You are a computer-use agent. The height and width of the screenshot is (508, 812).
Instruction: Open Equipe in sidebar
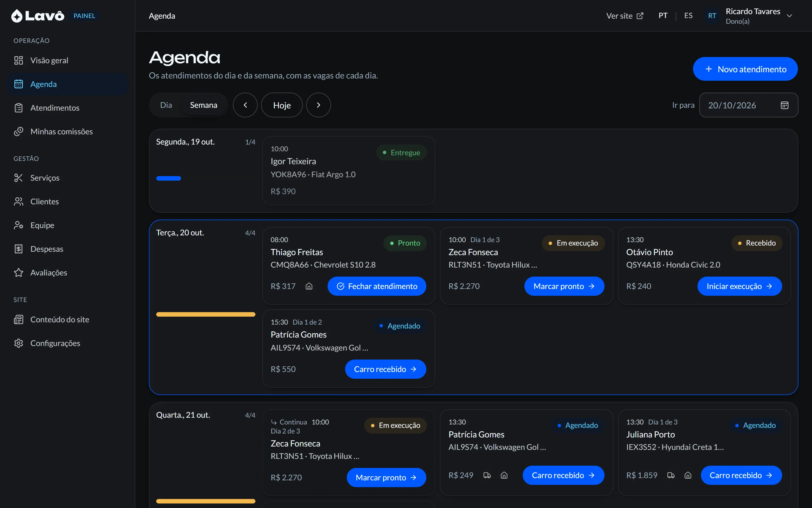[x=67, y=225]
